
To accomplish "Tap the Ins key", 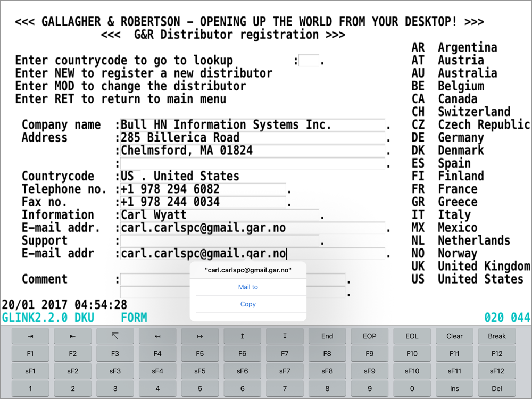I will [454, 389].
